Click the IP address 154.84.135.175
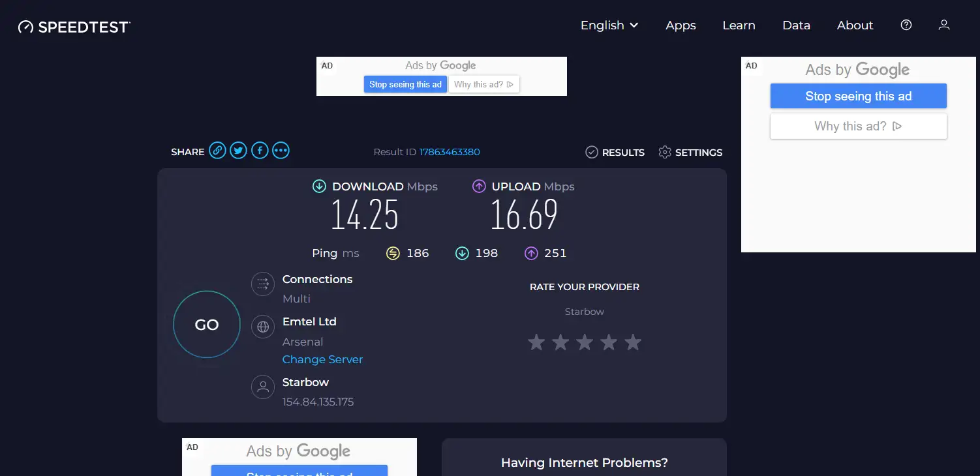The height and width of the screenshot is (476, 980). (318, 402)
